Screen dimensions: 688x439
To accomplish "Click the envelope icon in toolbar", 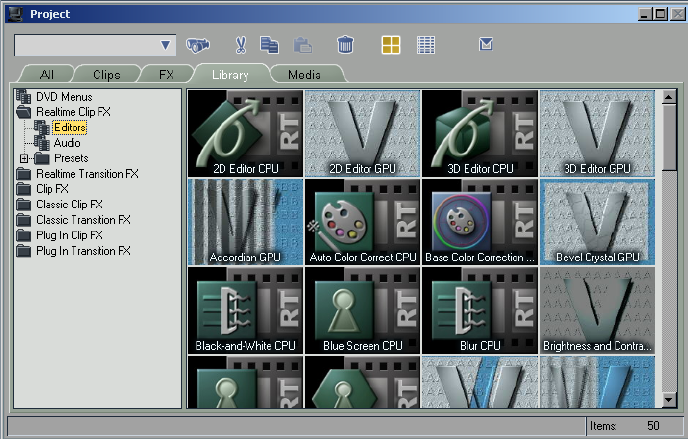I will pyautogui.click(x=486, y=44).
